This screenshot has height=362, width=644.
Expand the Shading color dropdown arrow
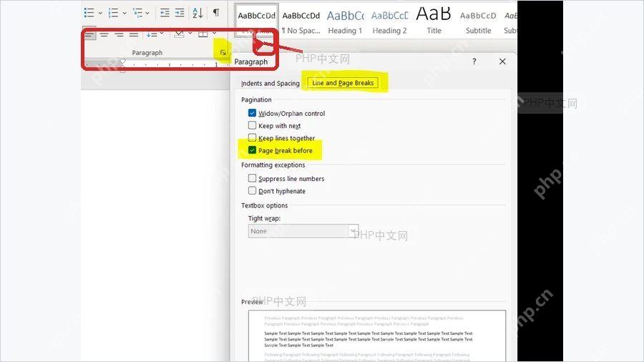190,33
